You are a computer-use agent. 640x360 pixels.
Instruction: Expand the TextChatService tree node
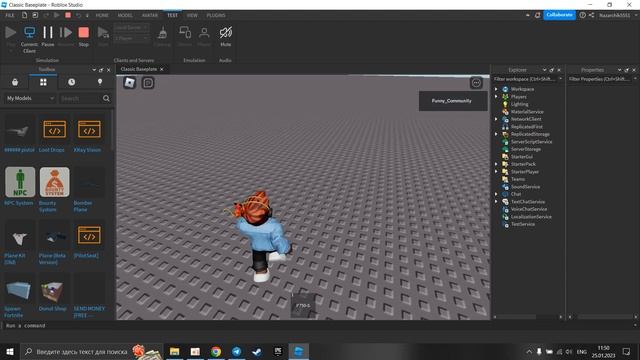496,202
